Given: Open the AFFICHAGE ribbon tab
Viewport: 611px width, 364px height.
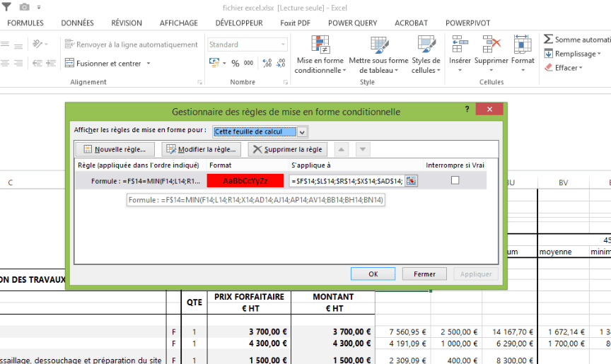Looking at the screenshot, I should (178, 23).
